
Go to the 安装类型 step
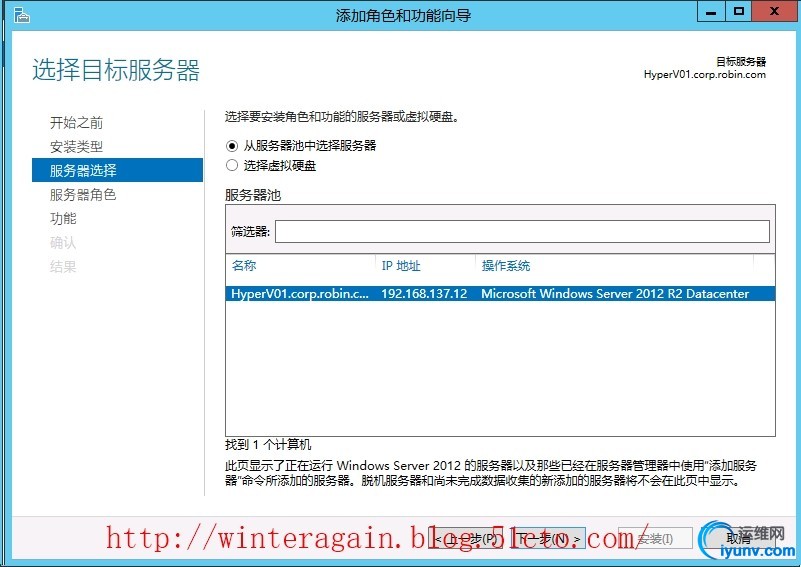click(76, 147)
